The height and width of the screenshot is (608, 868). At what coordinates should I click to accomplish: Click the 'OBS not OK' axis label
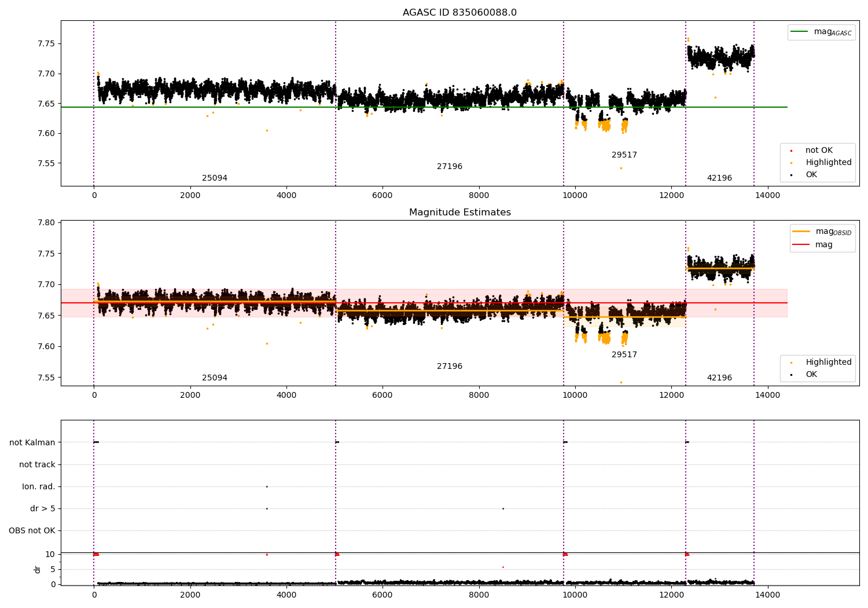(32, 531)
